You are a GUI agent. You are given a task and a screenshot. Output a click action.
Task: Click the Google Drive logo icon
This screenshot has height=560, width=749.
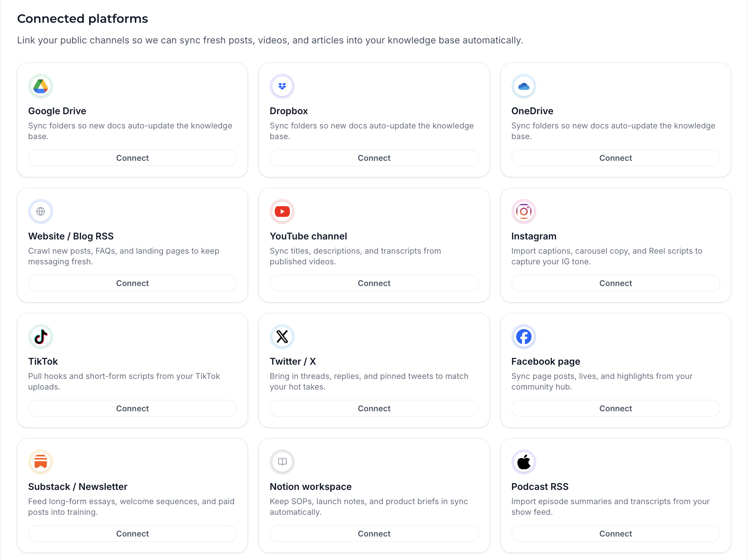point(41,86)
